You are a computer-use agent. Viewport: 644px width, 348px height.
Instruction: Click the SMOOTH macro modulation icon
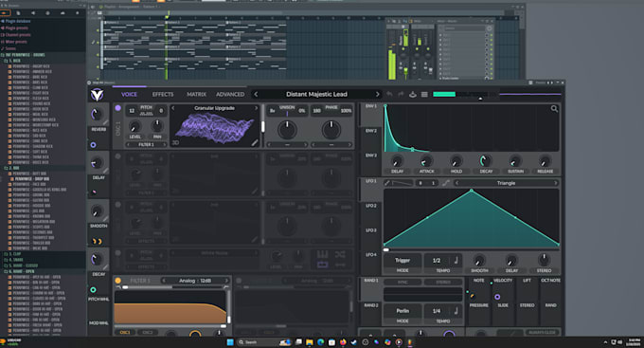coord(97,241)
